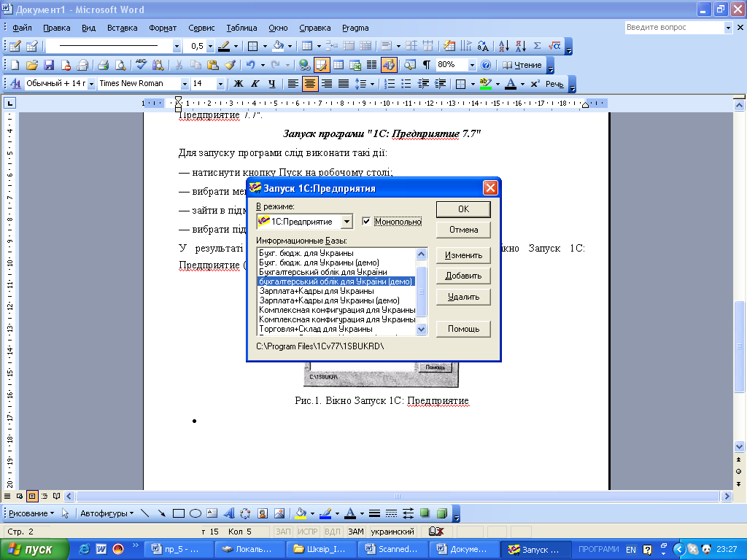This screenshot has width=747, height=560.
Task: Click the Добавить button
Action: click(463, 276)
